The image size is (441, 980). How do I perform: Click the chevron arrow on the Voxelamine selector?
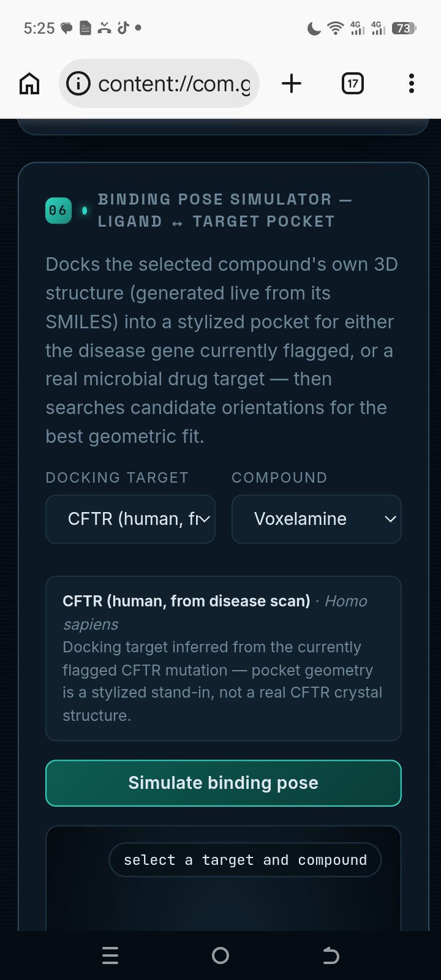pos(390,519)
